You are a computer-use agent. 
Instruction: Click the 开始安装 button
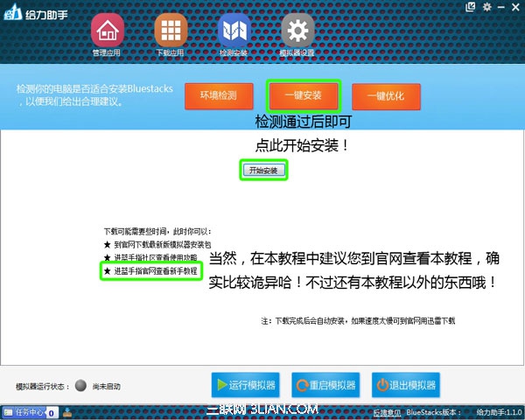pos(263,170)
